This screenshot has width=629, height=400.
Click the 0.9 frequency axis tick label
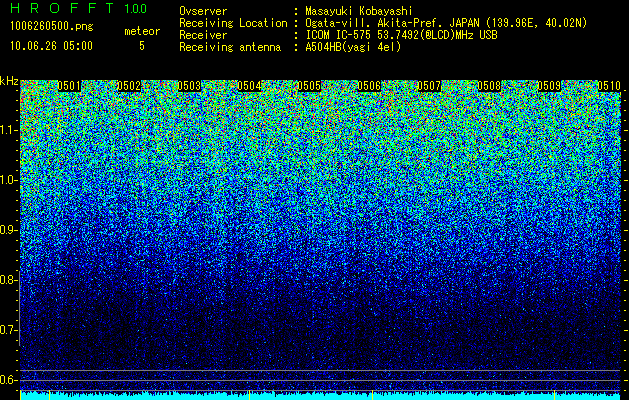(x=9, y=230)
